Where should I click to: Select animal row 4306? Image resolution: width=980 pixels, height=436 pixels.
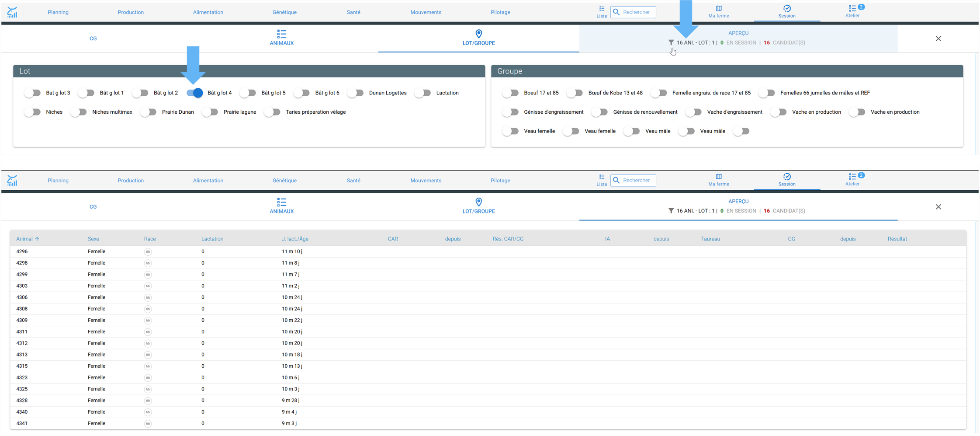(x=488, y=297)
